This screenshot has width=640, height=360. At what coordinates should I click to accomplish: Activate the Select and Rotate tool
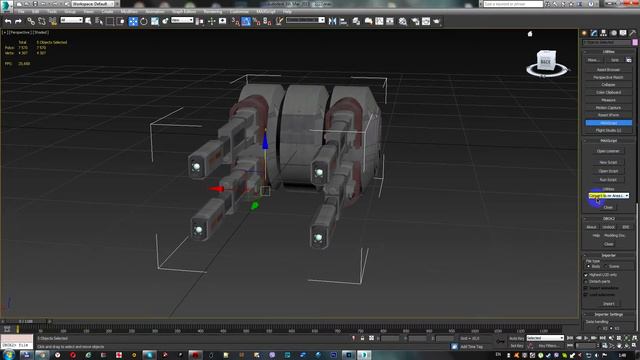point(144,21)
